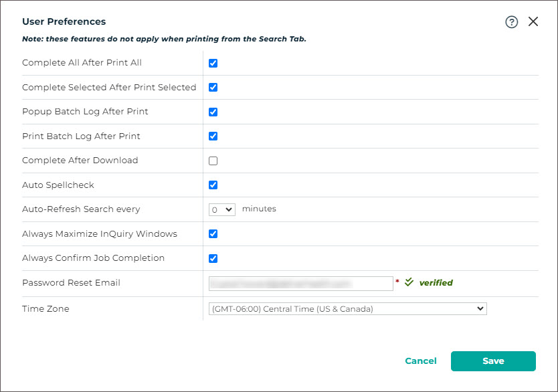Image resolution: width=558 pixels, height=392 pixels.
Task: Turn off Print Batch Log After Print
Action: [x=213, y=136]
